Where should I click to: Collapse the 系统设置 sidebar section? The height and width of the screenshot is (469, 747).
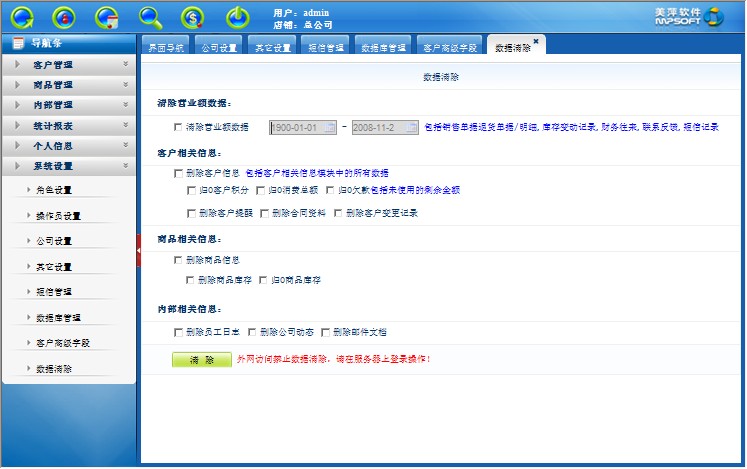click(x=68, y=166)
